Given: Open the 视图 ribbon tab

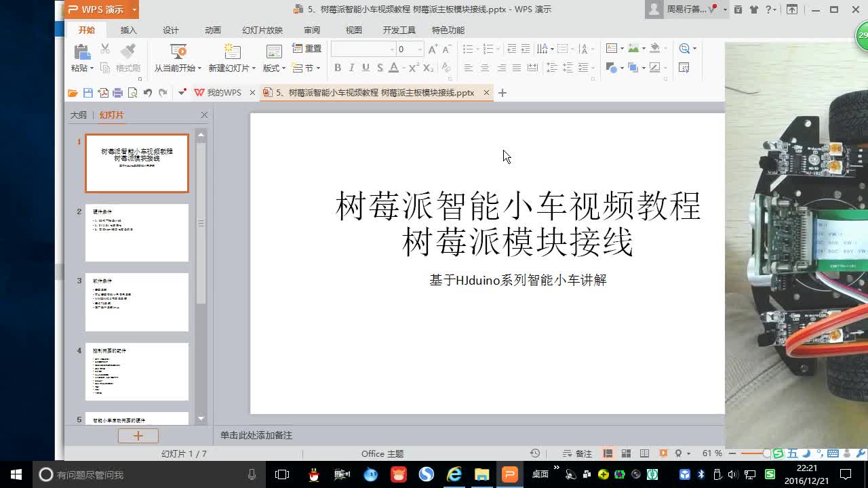Looking at the screenshot, I should [x=354, y=30].
